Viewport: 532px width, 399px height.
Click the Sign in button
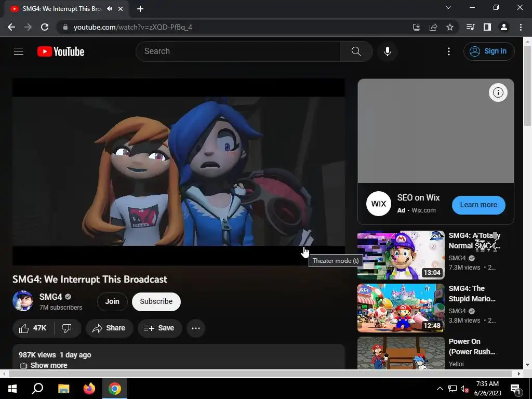click(488, 51)
